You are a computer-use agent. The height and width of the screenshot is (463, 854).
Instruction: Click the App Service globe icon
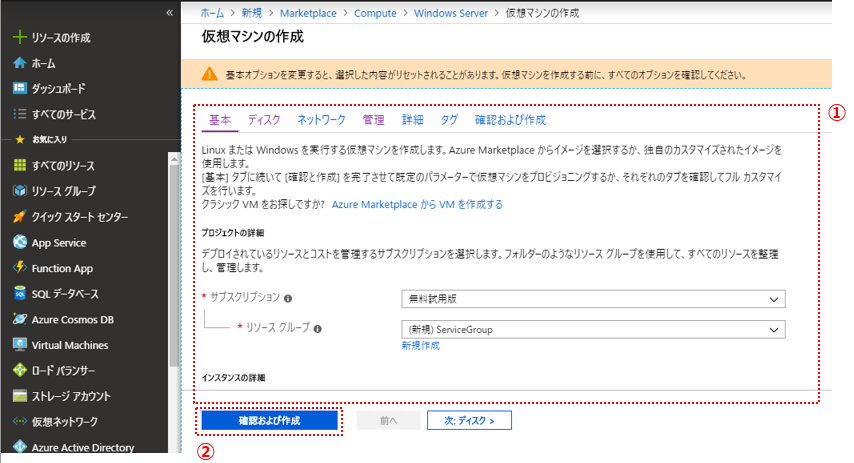tap(20, 242)
